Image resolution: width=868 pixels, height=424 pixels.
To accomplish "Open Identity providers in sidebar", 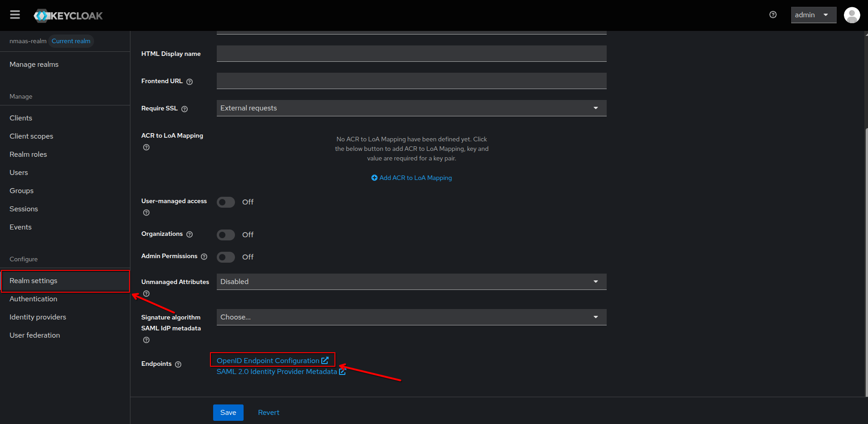I will 38,317.
